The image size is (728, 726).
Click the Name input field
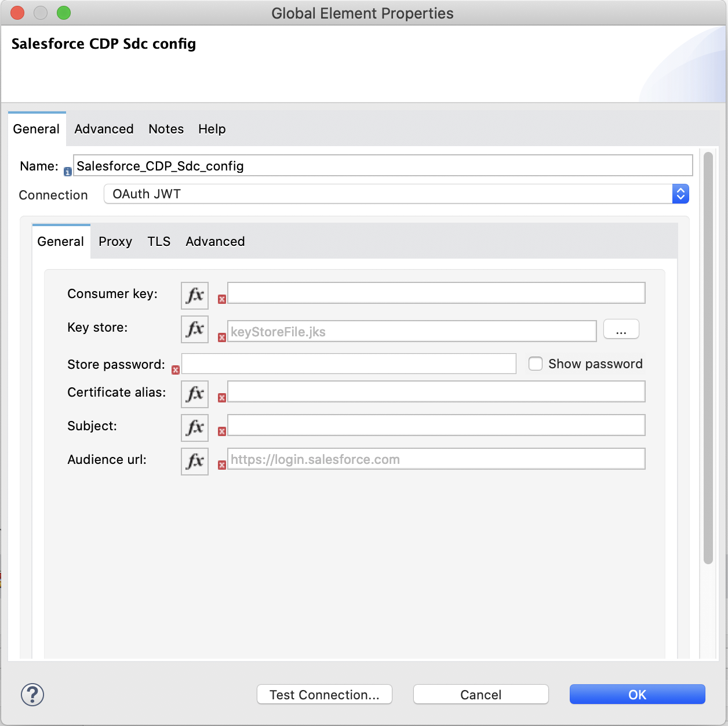[383, 166]
